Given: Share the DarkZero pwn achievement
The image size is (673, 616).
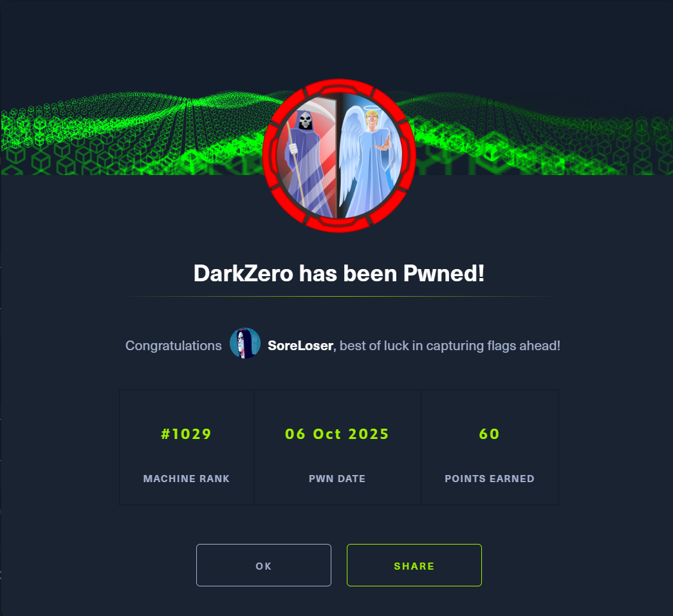Looking at the screenshot, I should 414,565.
